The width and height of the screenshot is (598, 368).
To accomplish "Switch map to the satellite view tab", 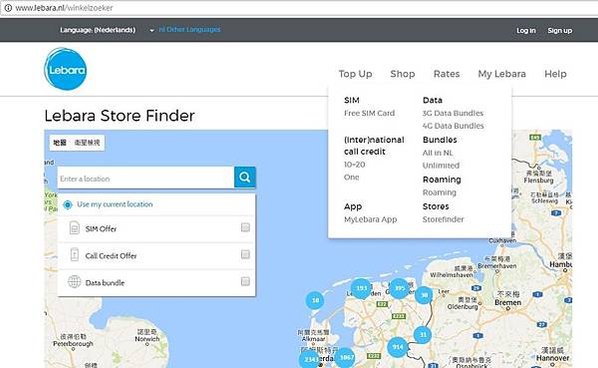I will point(87,143).
